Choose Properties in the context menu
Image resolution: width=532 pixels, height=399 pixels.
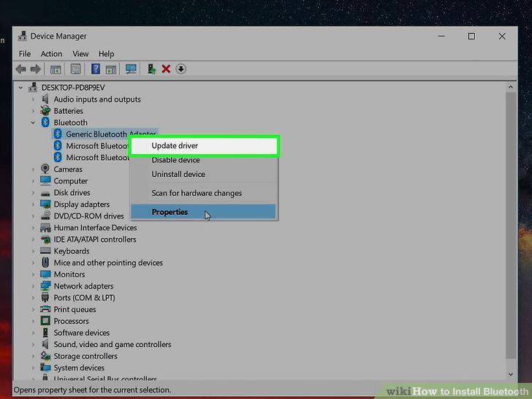204,212
